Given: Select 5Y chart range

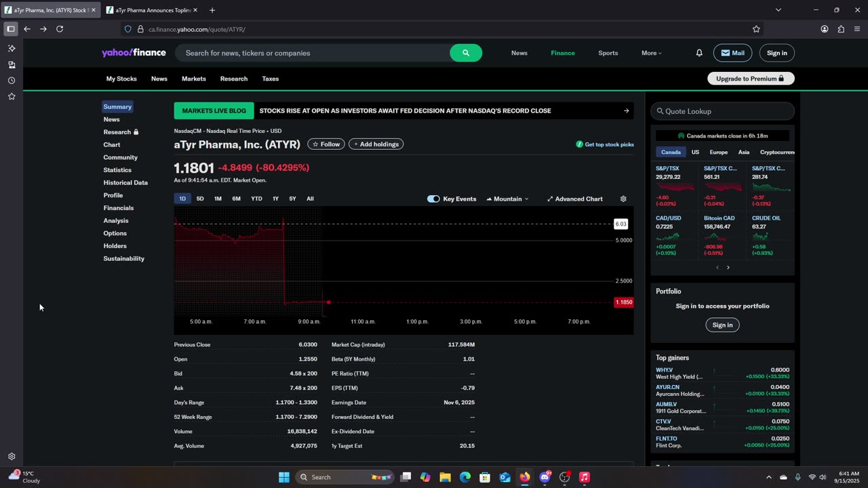Looking at the screenshot, I should 292,199.
